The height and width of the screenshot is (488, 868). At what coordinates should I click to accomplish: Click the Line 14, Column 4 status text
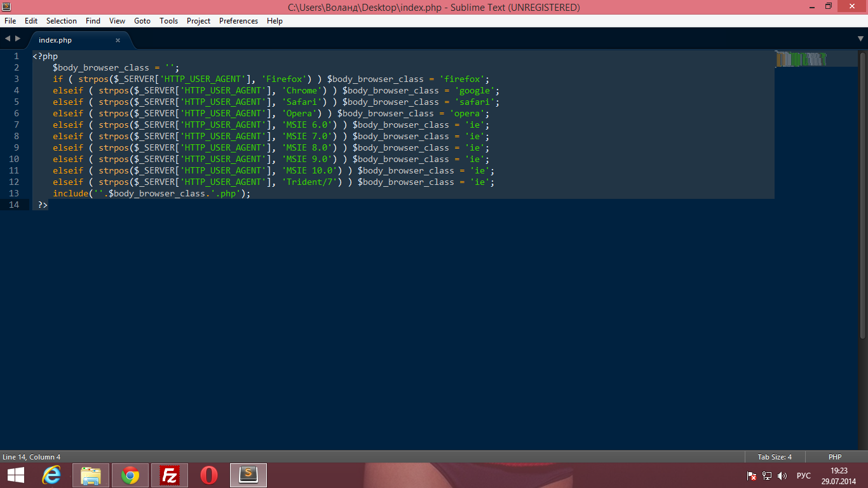32,457
